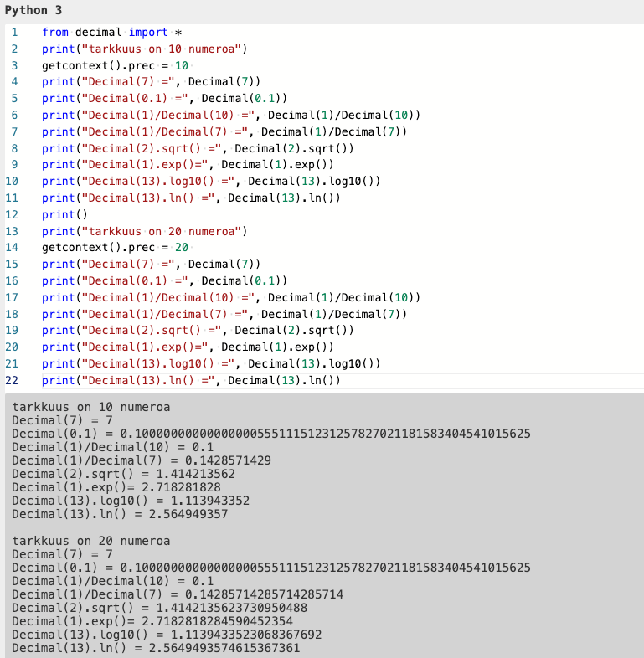This screenshot has width=644, height=658.
Task: Click the Decimal(1).exp() code on line 20
Action: click(x=277, y=347)
